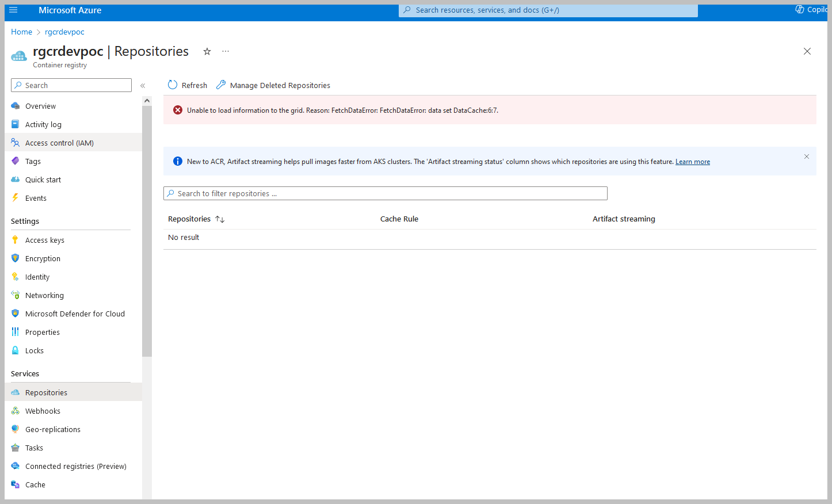Viewport: 832px width, 504px height.
Task: Open Copilot from the top bar icon
Action: point(799,9)
